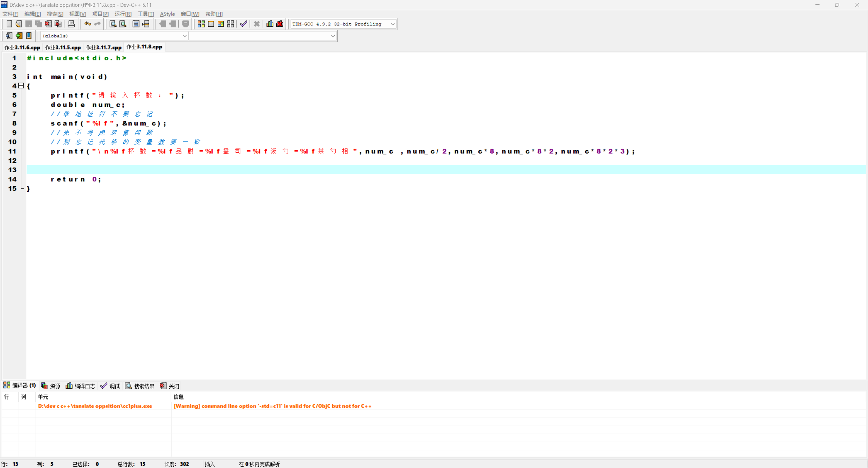Screen dimensions: 868x468
Task: Click the purple checkmark syntax check icon
Action: 243,24
